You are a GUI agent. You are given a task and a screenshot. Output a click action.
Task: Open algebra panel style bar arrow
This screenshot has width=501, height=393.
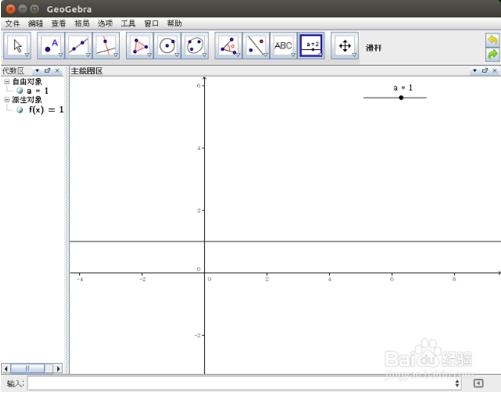pos(37,71)
